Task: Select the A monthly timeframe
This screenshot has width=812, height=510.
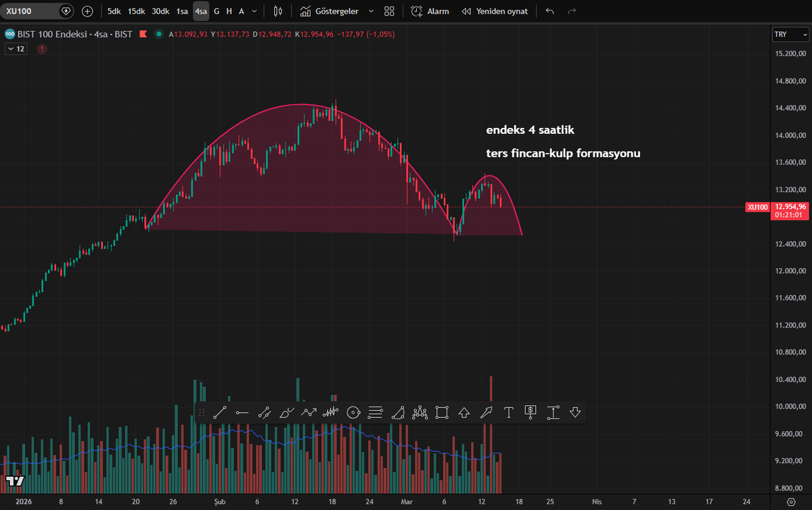Action: tap(242, 11)
